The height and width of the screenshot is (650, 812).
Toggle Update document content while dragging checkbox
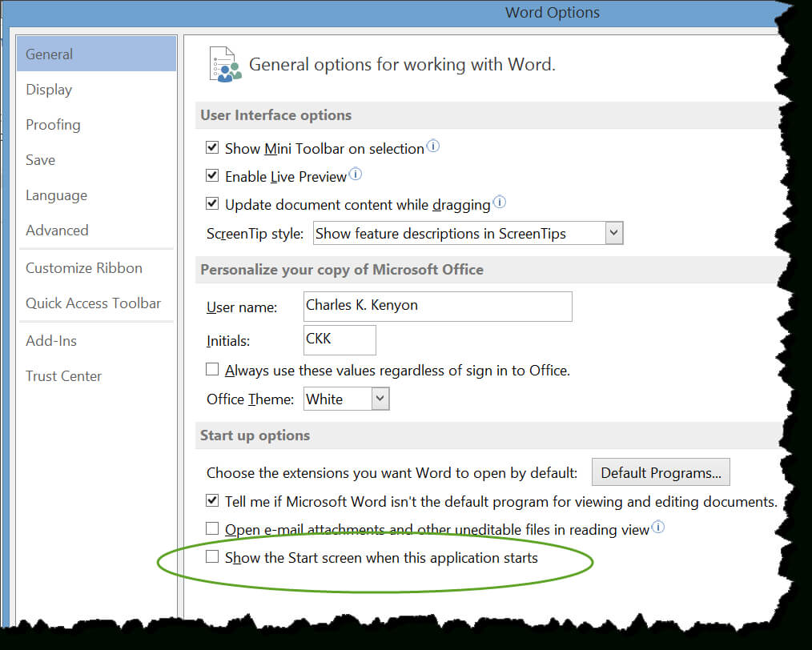pyautogui.click(x=211, y=203)
